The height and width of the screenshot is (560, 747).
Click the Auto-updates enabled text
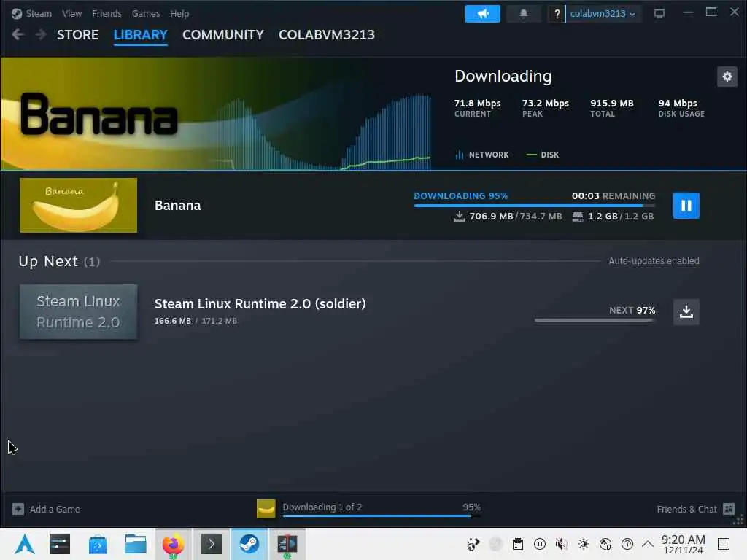click(654, 260)
